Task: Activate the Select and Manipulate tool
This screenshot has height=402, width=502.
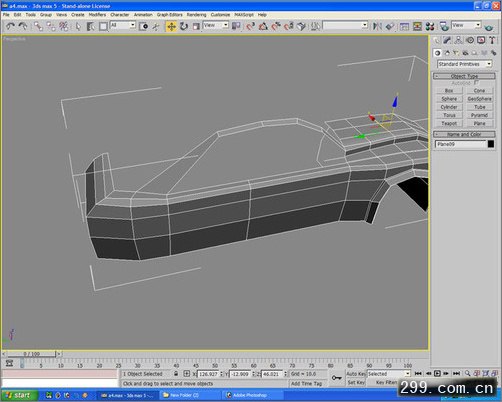Action: tap(156, 26)
